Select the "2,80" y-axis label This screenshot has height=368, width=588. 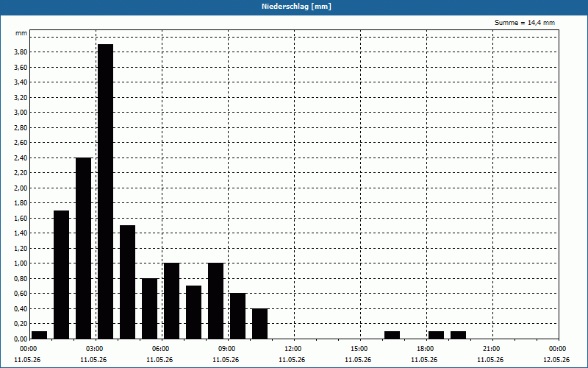coord(21,127)
